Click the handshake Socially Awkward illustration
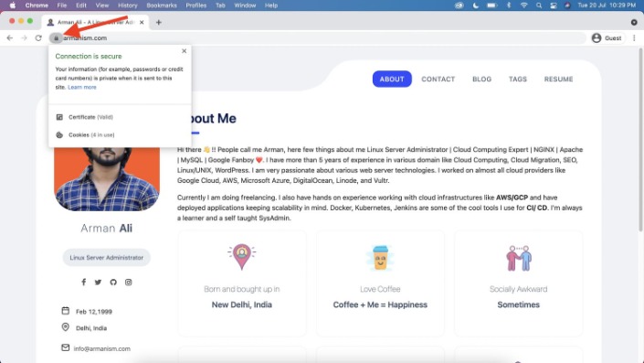The height and width of the screenshot is (363, 644). (518, 258)
